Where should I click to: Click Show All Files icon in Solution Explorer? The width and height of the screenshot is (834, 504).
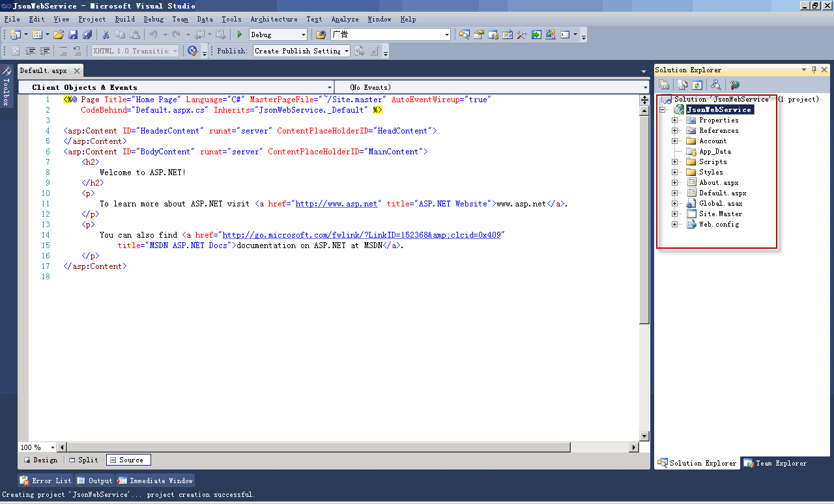[x=682, y=85]
